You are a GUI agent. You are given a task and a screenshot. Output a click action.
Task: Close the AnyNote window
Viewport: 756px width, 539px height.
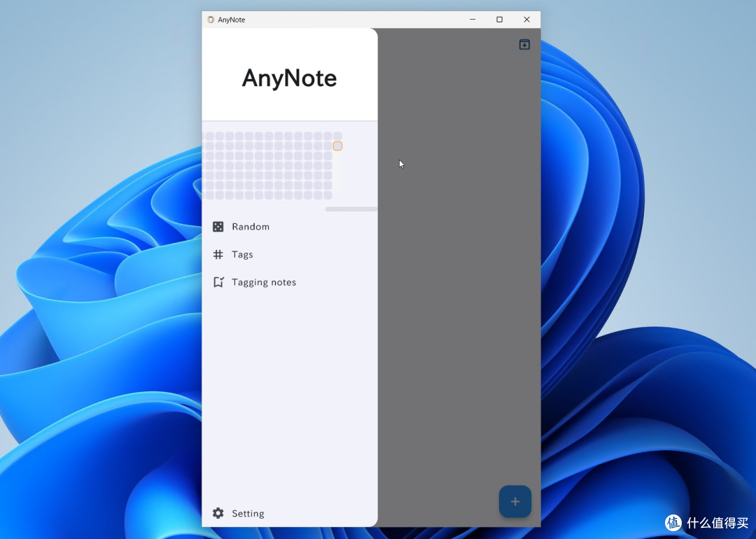(x=526, y=20)
